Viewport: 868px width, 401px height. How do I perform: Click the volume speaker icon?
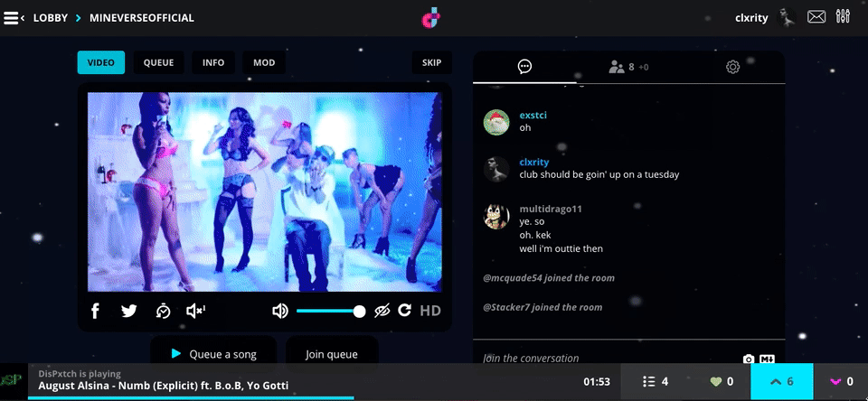pos(280,311)
